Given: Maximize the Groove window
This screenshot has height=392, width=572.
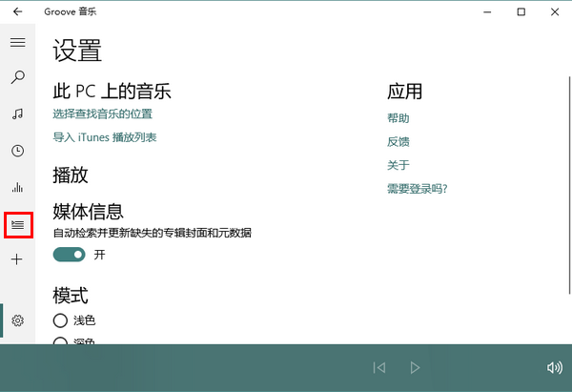Looking at the screenshot, I should click(x=521, y=12).
